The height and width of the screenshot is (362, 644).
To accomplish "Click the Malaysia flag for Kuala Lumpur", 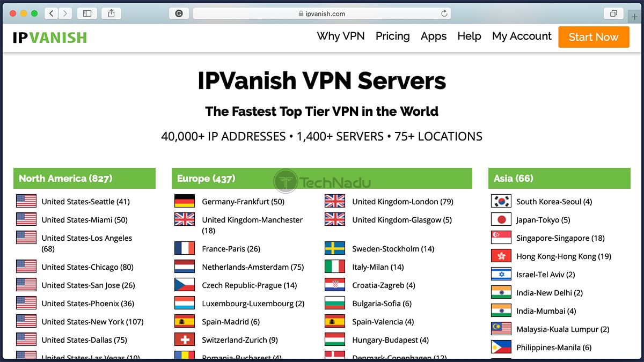I will 501,329.
